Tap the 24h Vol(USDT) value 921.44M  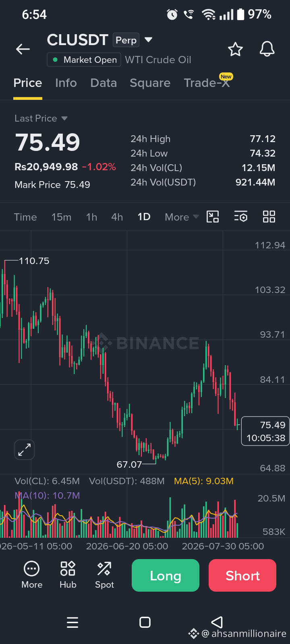point(255,182)
